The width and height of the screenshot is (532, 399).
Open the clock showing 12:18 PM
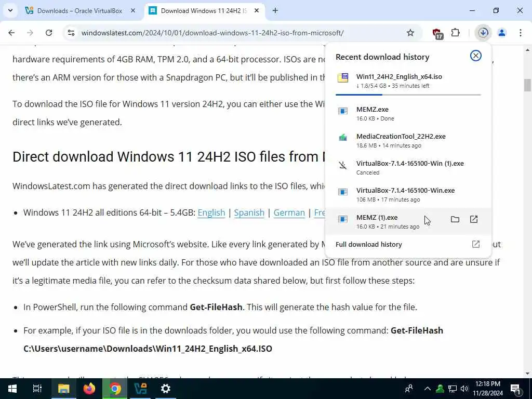[488, 389]
